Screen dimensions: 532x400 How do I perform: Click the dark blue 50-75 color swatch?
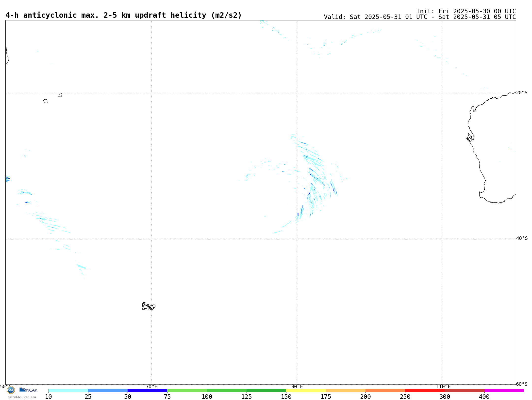pos(148,391)
